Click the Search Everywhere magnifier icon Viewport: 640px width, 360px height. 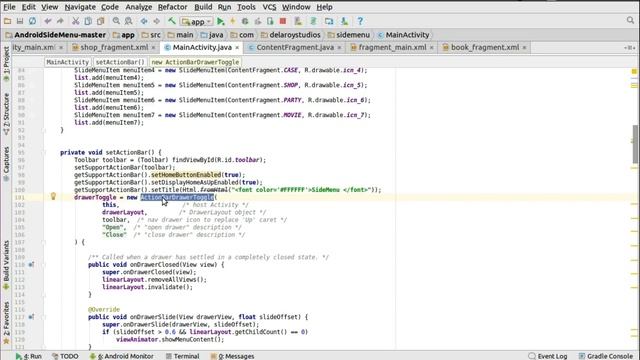point(630,20)
